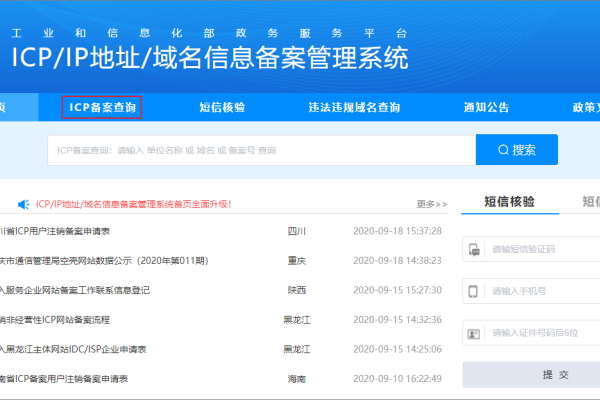Open the 非经营性ICP网站备案流程 notice

click(55, 320)
